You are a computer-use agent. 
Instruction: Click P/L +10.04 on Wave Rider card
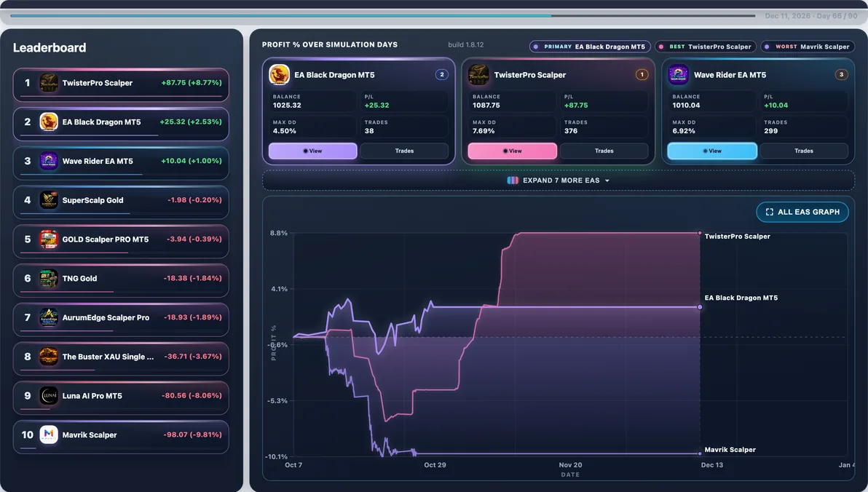[776, 105]
